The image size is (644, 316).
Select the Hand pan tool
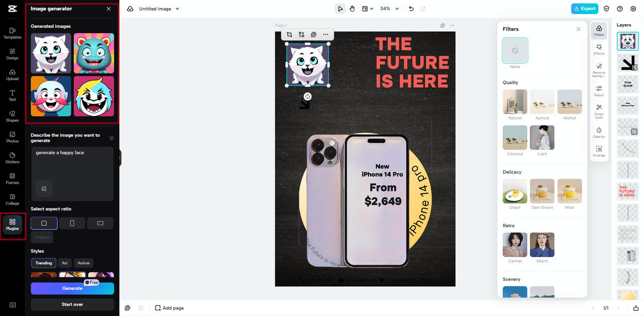(x=352, y=9)
